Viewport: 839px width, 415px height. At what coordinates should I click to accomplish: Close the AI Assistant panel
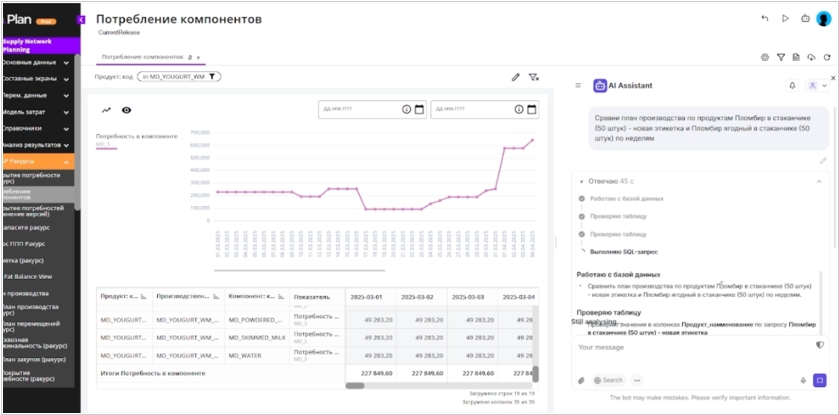(833, 78)
